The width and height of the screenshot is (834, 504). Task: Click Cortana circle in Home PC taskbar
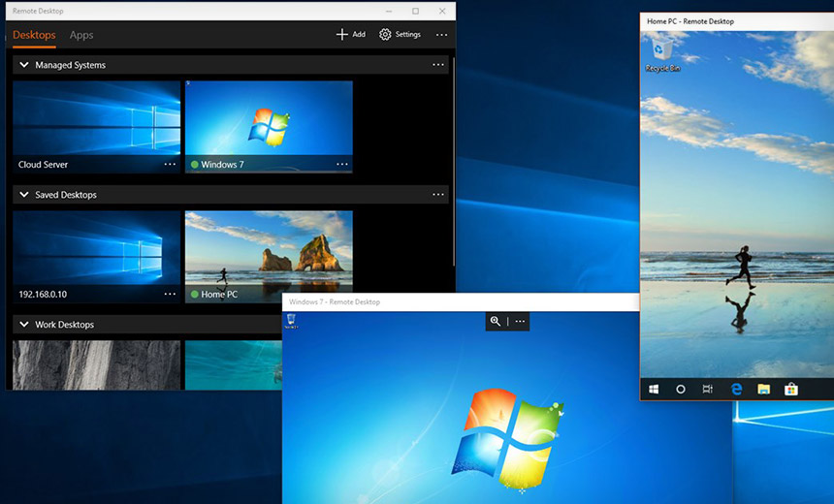[680, 390]
